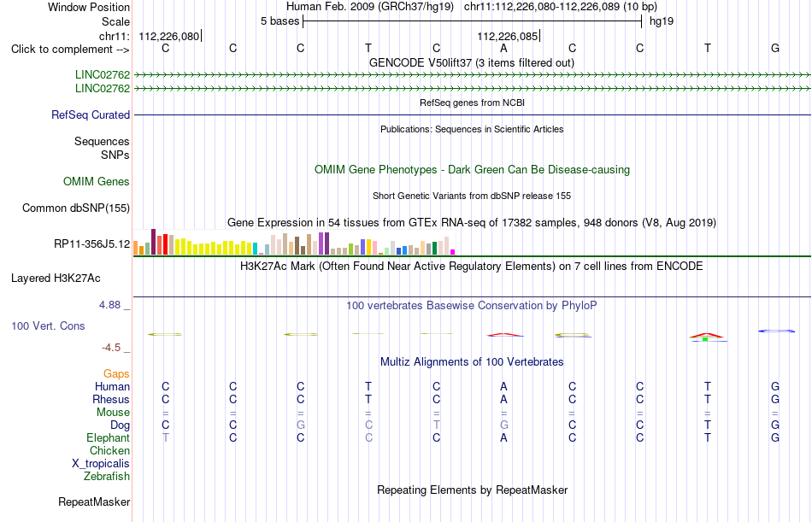Click base G in the Human alignment row

tap(775, 386)
